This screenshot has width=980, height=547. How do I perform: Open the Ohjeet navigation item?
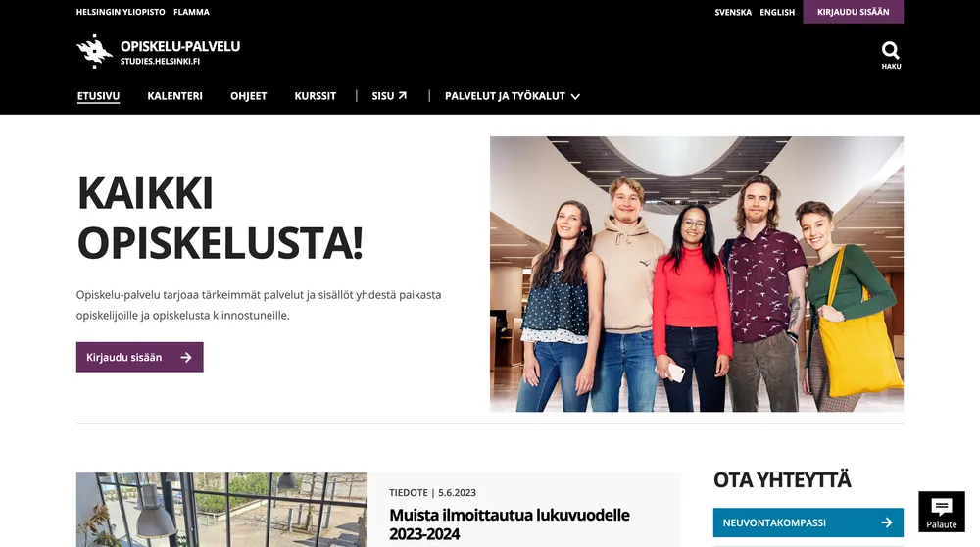tap(248, 96)
